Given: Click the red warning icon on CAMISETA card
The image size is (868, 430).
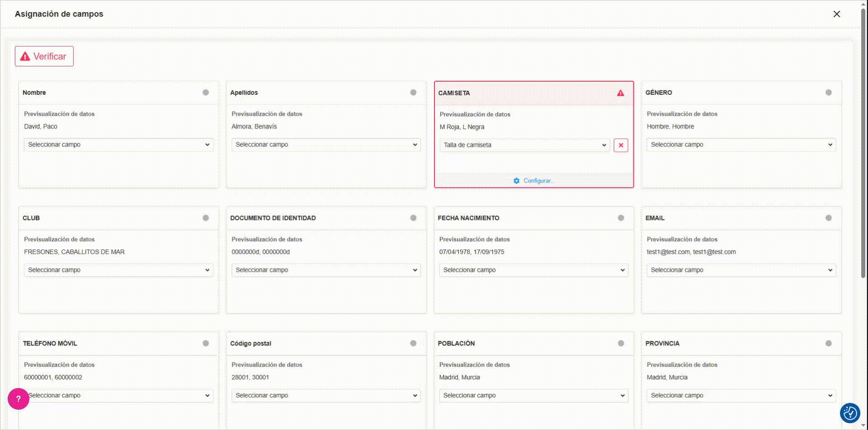Looking at the screenshot, I should click(621, 93).
